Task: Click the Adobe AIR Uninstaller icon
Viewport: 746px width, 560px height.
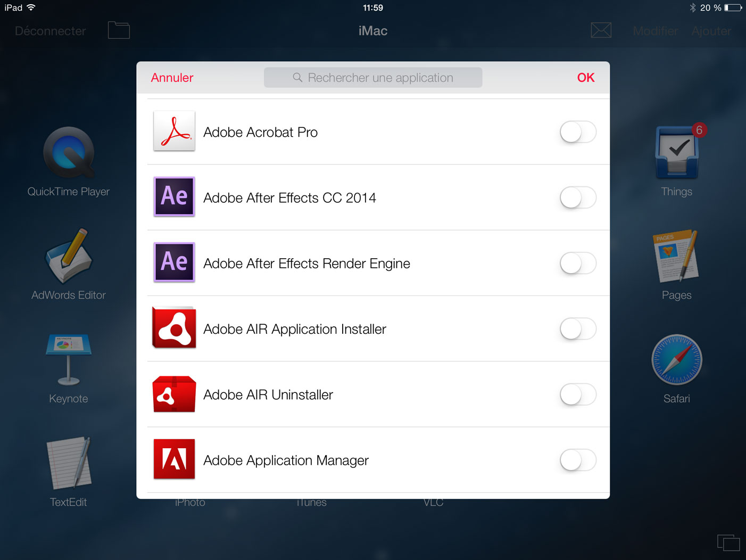Action: click(x=174, y=394)
